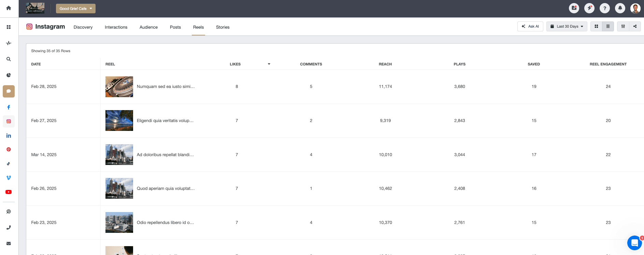Viewport: 644px width, 255px height.
Task: Click the Quod aperiam quia reel title
Action: click(x=166, y=188)
